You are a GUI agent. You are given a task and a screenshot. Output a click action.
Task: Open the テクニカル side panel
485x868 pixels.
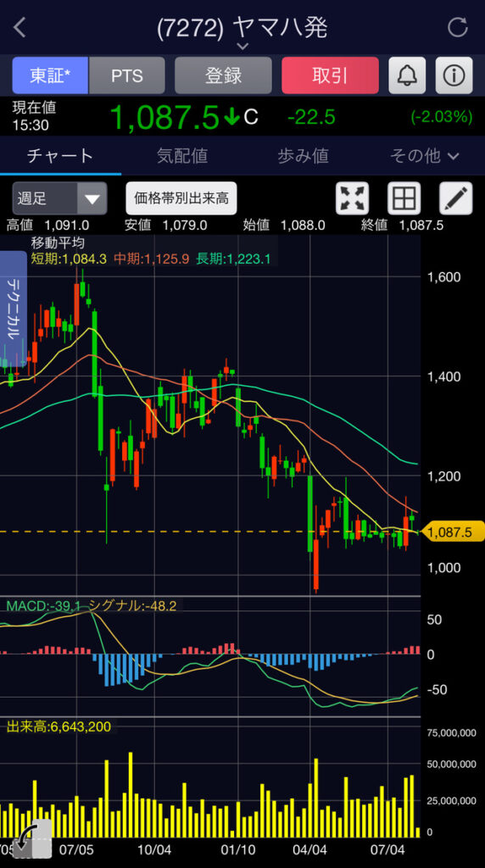(14, 307)
